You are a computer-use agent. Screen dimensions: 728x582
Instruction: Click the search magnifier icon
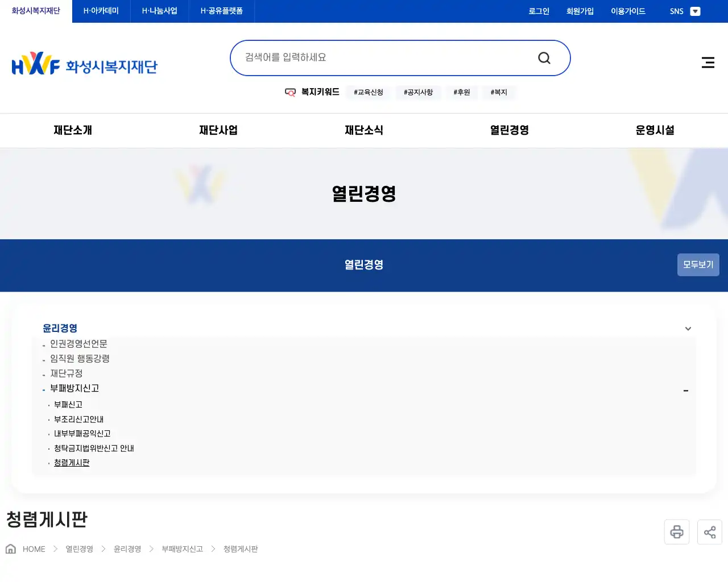coord(544,57)
